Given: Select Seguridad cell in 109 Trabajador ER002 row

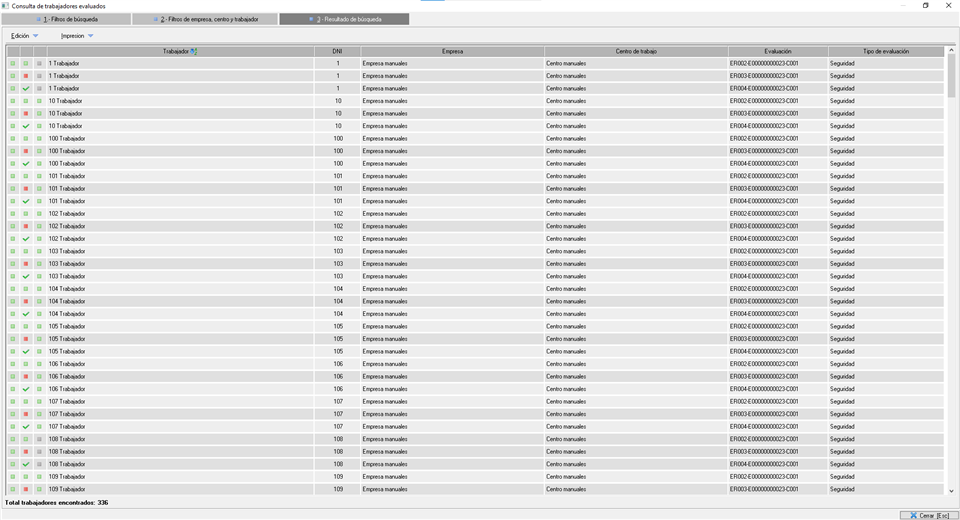Looking at the screenshot, I should point(886,477).
